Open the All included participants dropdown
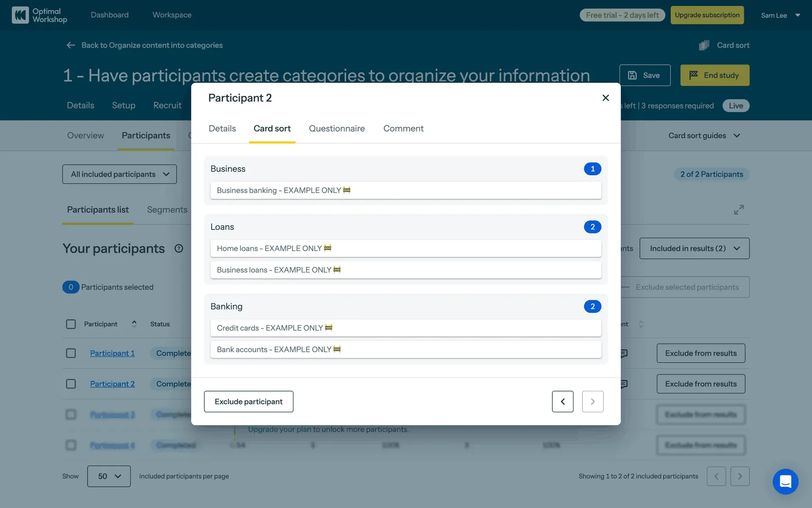Viewport: 812px width, 508px height. point(120,174)
